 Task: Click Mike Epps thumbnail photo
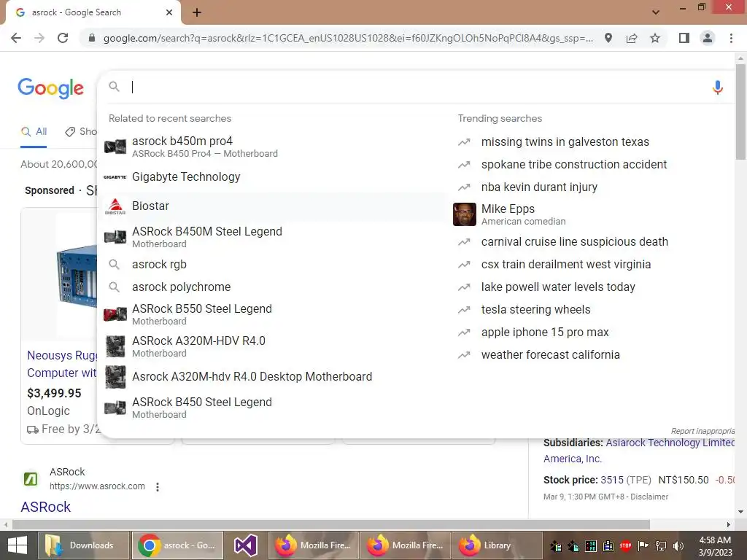click(x=465, y=214)
